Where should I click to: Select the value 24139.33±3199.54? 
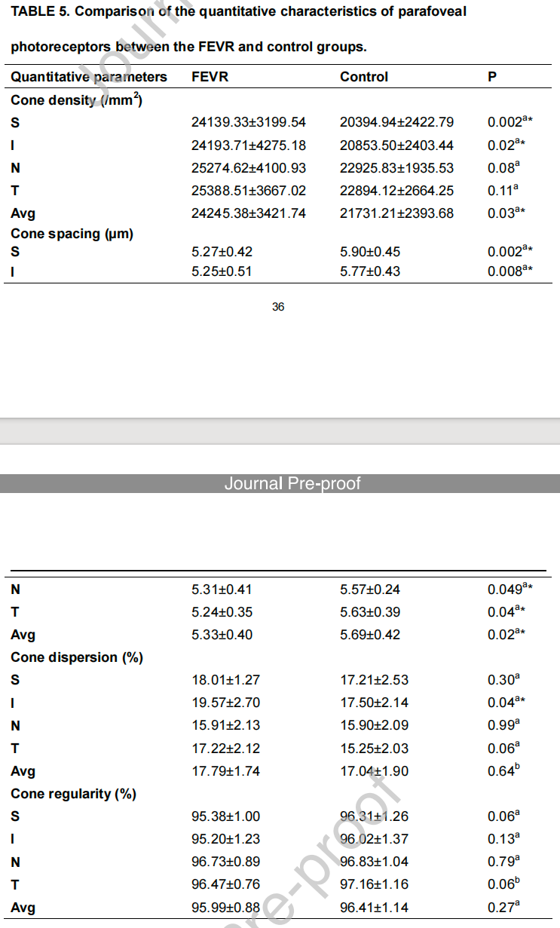249,122
